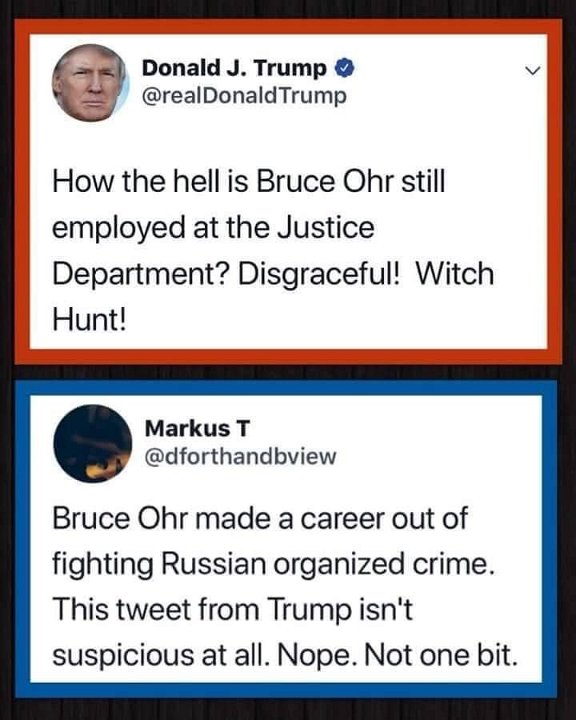Click the word Disgraceful! in Trump's tweet
The width and height of the screenshot is (576, 720).
pyautogui.click(x=319, y=274)
